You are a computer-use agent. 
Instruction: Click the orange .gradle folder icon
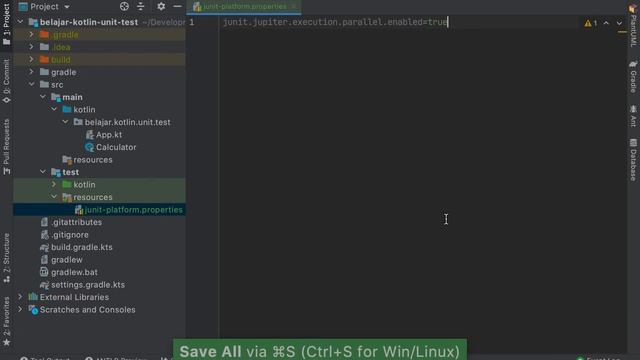tap(44, 34)
